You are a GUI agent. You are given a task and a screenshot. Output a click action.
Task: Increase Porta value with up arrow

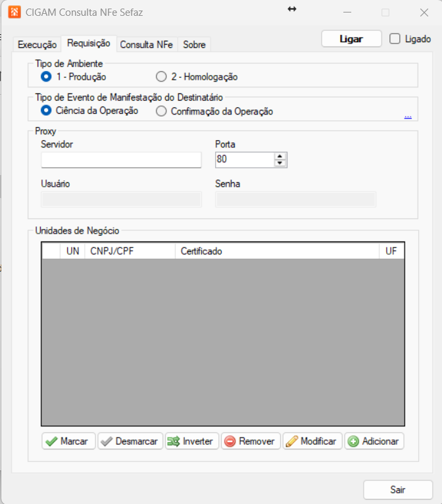[280, 156]
